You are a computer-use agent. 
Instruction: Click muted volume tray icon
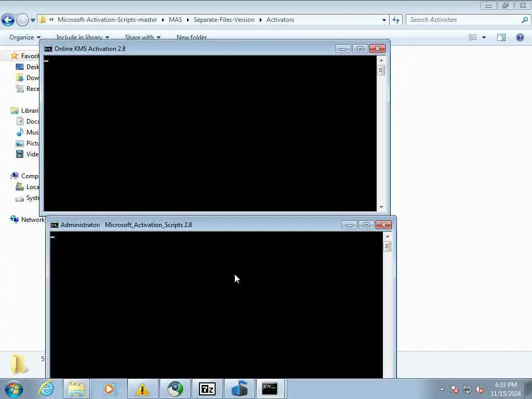coord(480,390)
